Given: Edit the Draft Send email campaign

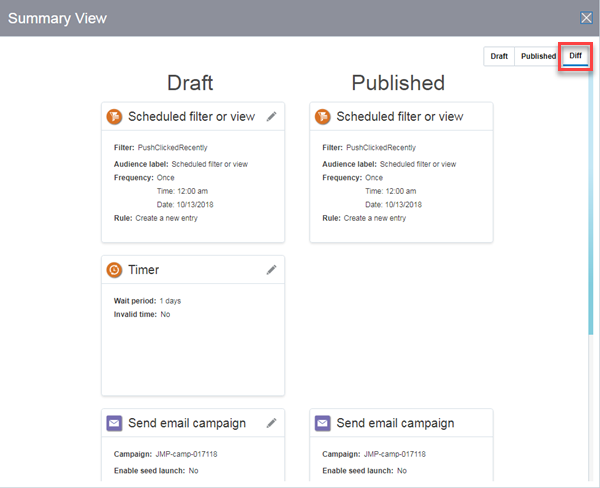Looking at the screenshot, I should pos(271,423).
